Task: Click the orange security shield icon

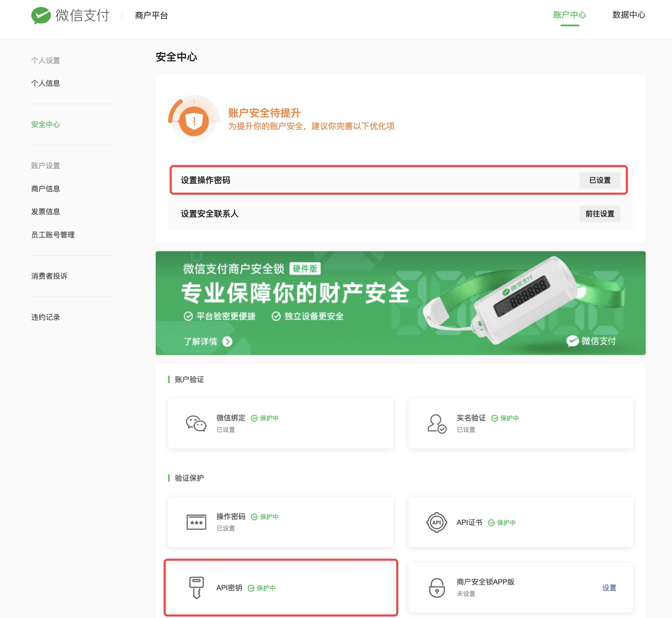Action: coord(194,121)
